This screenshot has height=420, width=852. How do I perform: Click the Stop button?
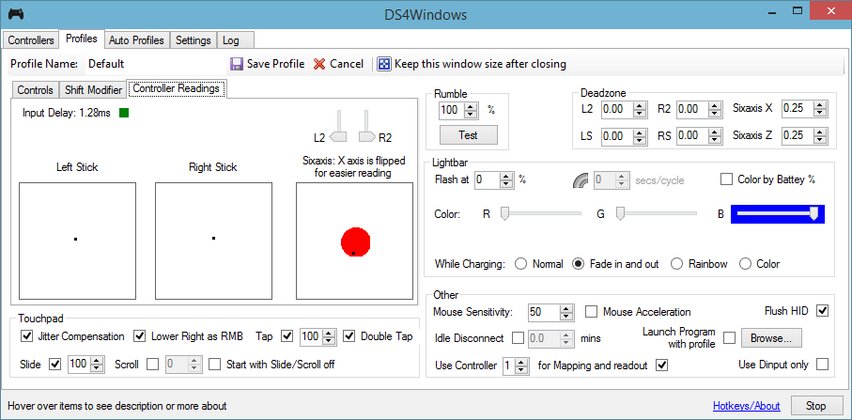[816, 406]
